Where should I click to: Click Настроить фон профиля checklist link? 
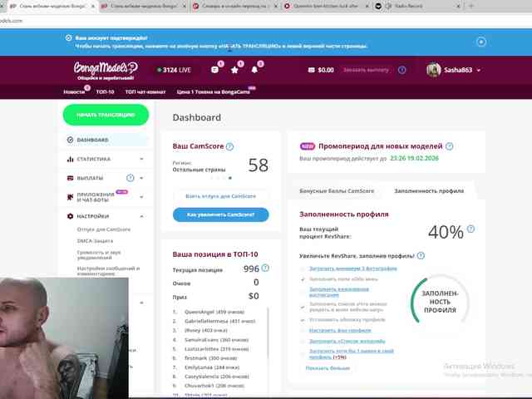point(340,330)
